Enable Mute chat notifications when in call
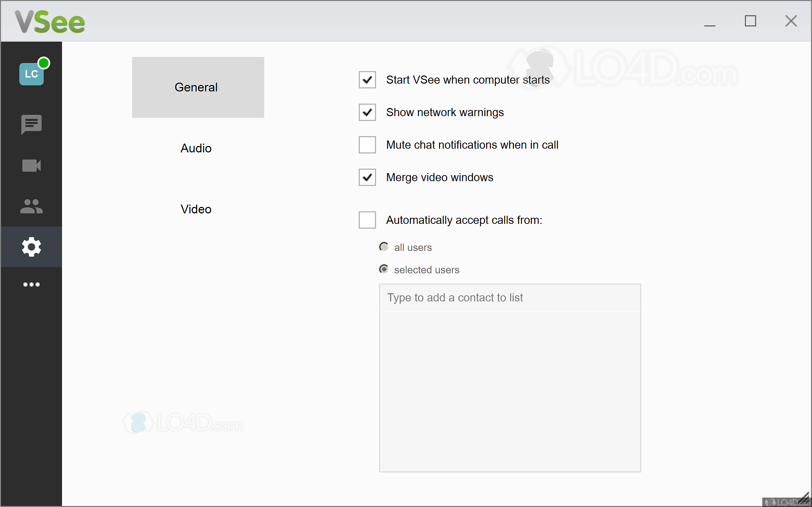 (367, 145)
